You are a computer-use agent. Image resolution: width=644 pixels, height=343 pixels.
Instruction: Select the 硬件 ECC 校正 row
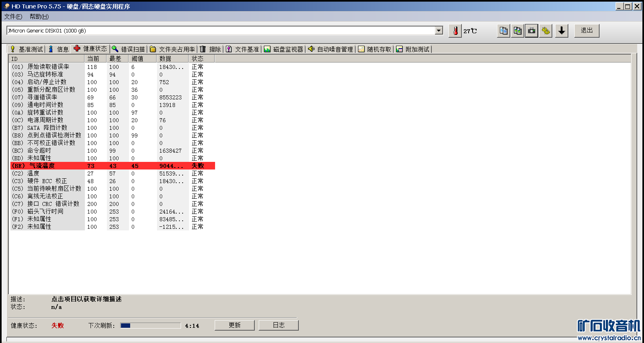(x=113, y=181)
